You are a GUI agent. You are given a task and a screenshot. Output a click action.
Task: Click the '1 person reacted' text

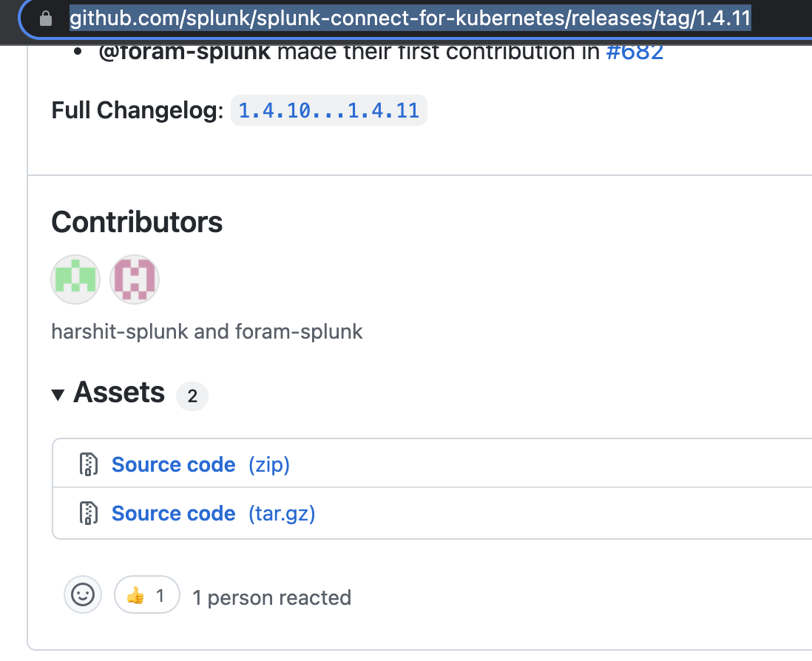click(x=272, y=597)
